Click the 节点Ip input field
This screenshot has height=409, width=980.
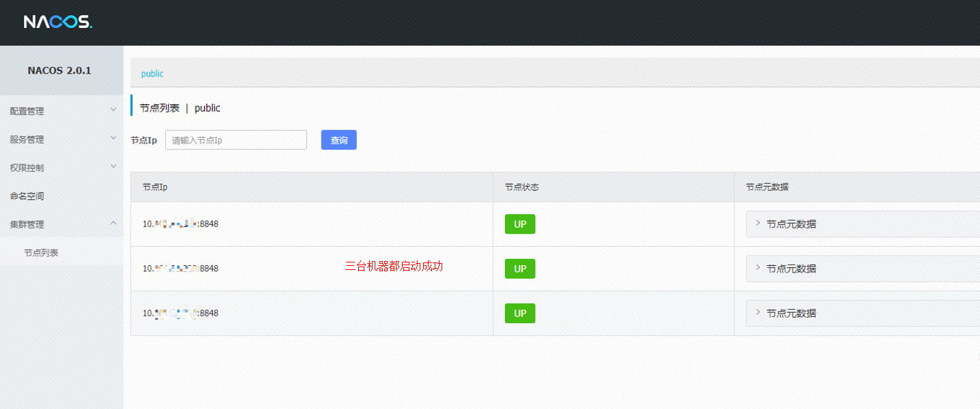click(x=235, y=140)
